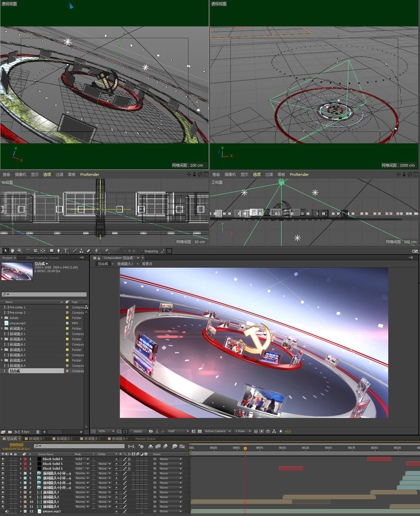Select the Eraser tool
This screenshot has height=516, width=420.
[88, 251]
